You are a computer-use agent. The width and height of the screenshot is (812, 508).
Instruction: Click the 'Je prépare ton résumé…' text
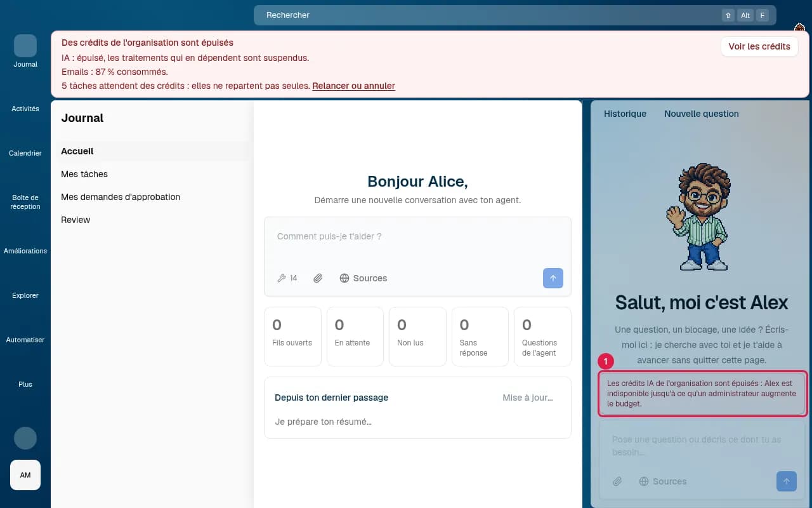323,422
